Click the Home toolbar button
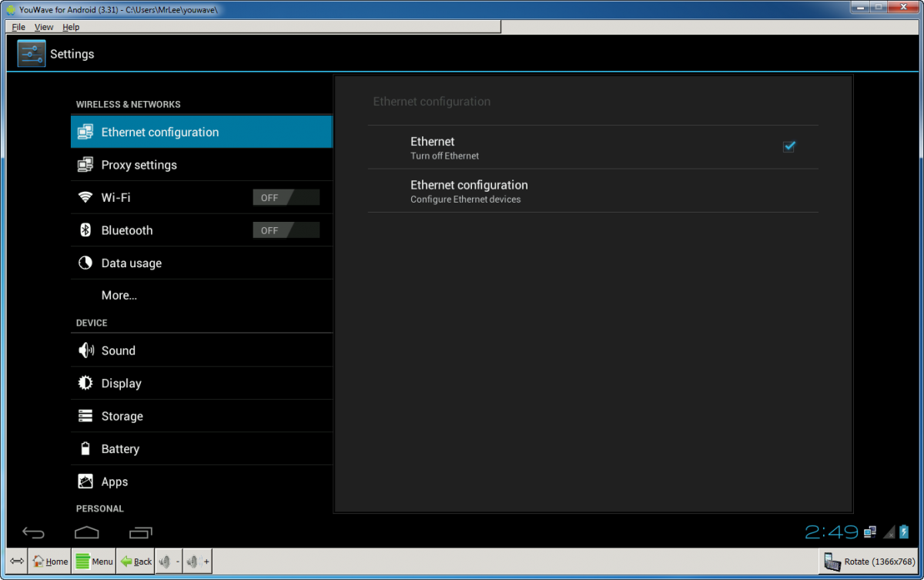This screenshot has width=924, height=580. coord(50,562)
